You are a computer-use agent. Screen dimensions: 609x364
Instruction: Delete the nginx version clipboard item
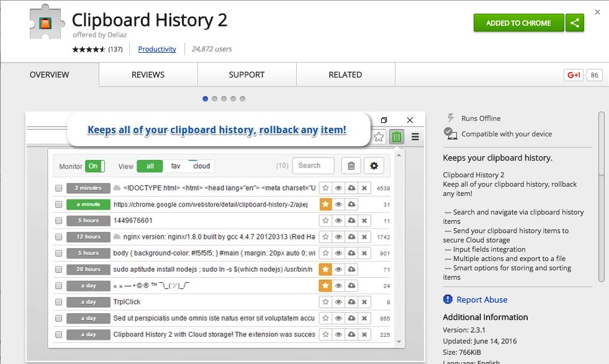click(364, 237)
